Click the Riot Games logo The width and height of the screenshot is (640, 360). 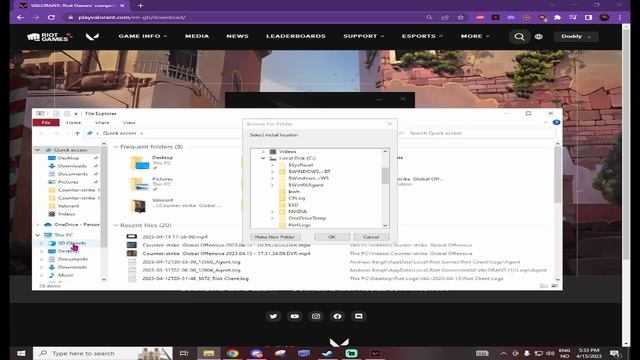tap(49, 37)
